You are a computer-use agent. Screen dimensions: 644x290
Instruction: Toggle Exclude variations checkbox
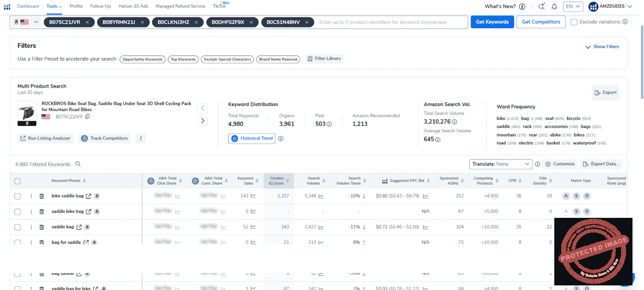click(x=574, y=22)
